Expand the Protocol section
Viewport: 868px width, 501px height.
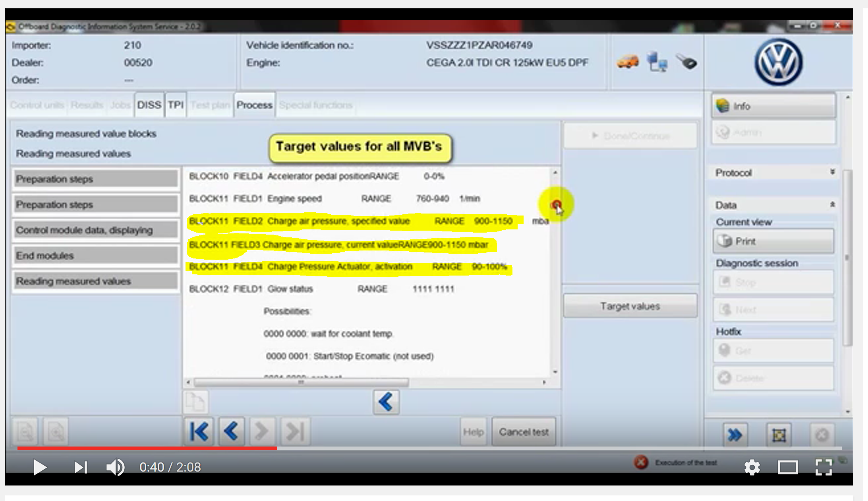click(x=832, y=172)
